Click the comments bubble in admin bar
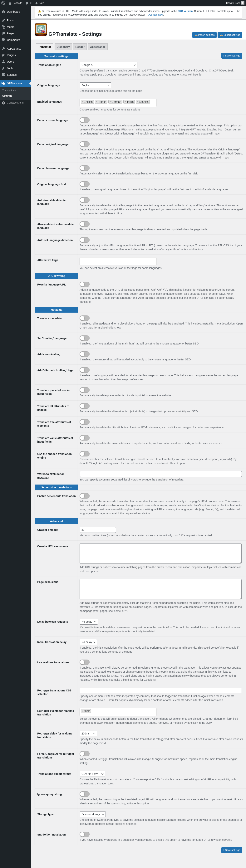The image size is (246, 868). click(x=27, y=3)
